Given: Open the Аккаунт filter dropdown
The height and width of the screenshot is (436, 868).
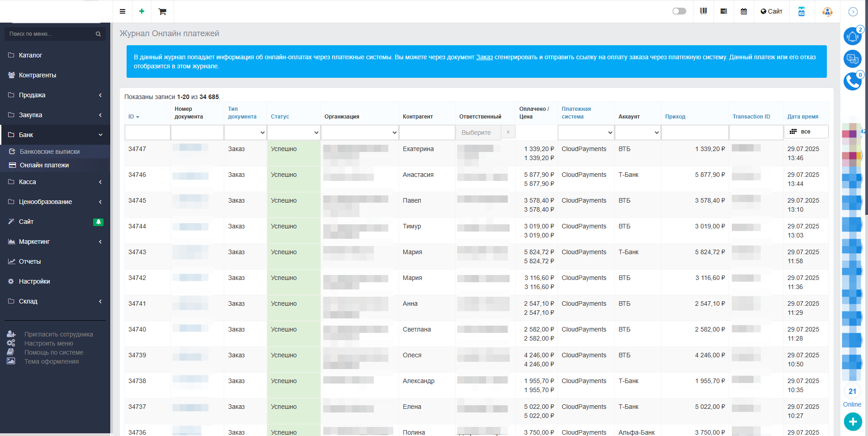Looking at the screenshot, I should coord(637,133).
